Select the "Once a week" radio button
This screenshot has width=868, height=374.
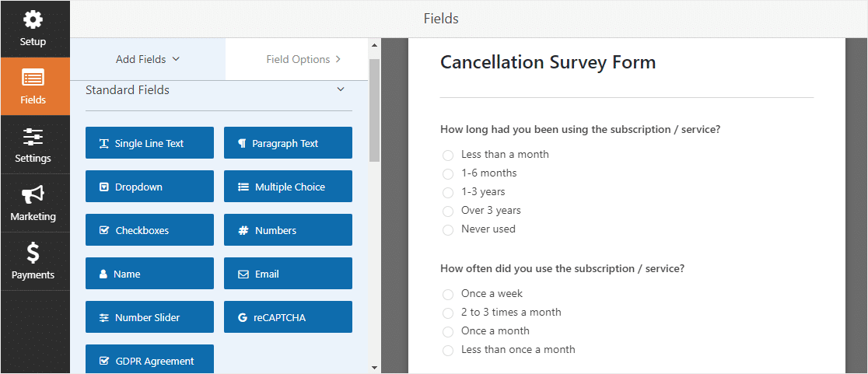pos(448,295)
